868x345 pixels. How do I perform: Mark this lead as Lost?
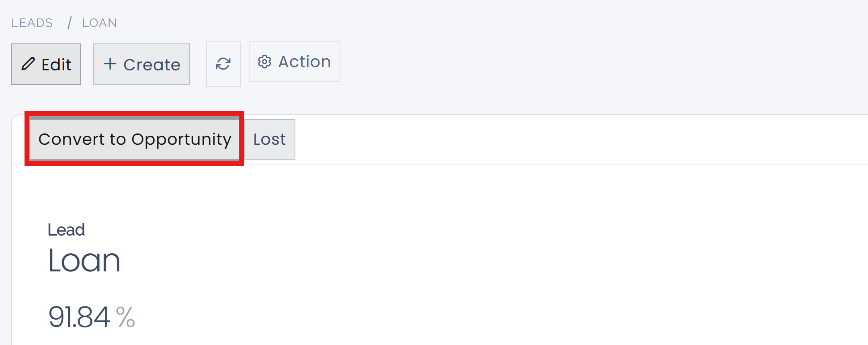point(269,139)
